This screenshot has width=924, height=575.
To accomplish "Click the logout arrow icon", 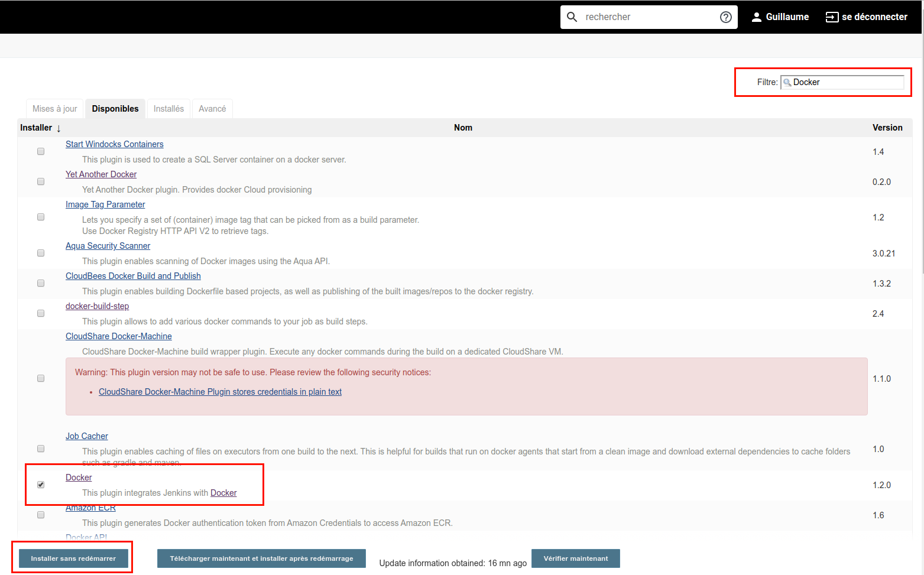I will click(x=832, y=17).
